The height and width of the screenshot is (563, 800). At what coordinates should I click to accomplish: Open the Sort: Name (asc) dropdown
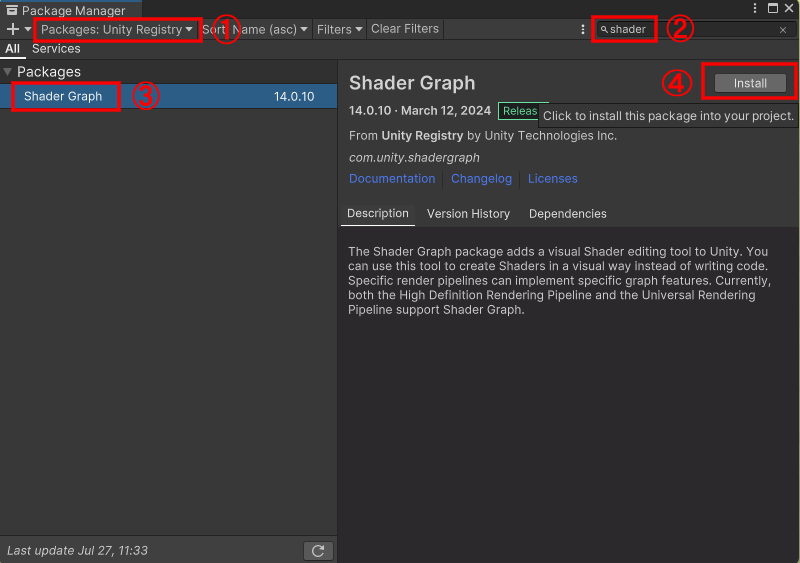pyautogui.click(x=255, y=29)
